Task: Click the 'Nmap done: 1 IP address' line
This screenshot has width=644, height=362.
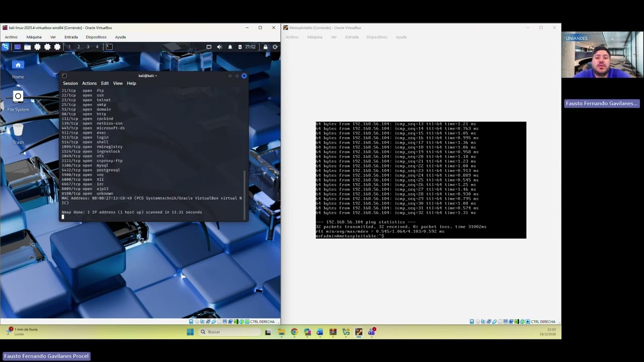Action: pos(132,212)
